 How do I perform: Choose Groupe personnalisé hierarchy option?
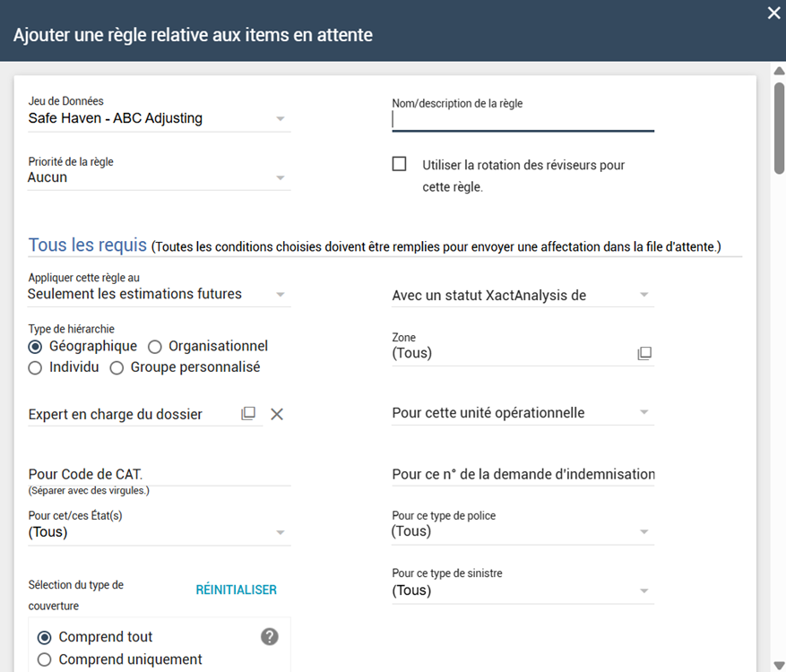[117, 367]
